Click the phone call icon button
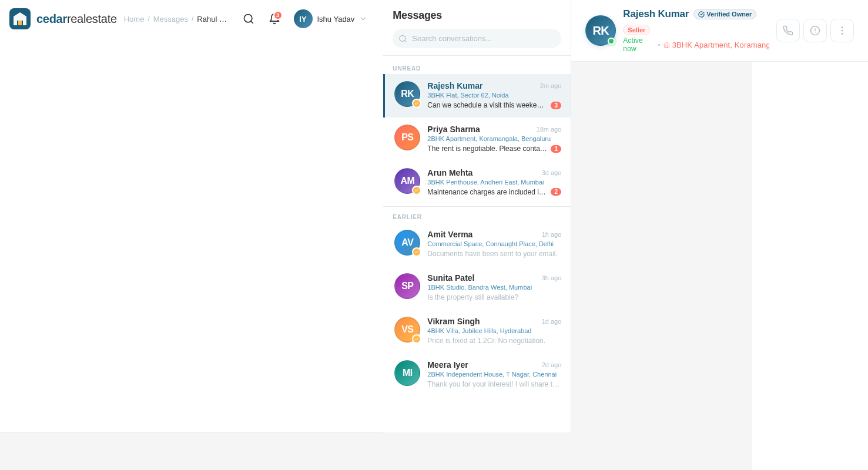This screenshot has width=868, height=470. (788, 31)
